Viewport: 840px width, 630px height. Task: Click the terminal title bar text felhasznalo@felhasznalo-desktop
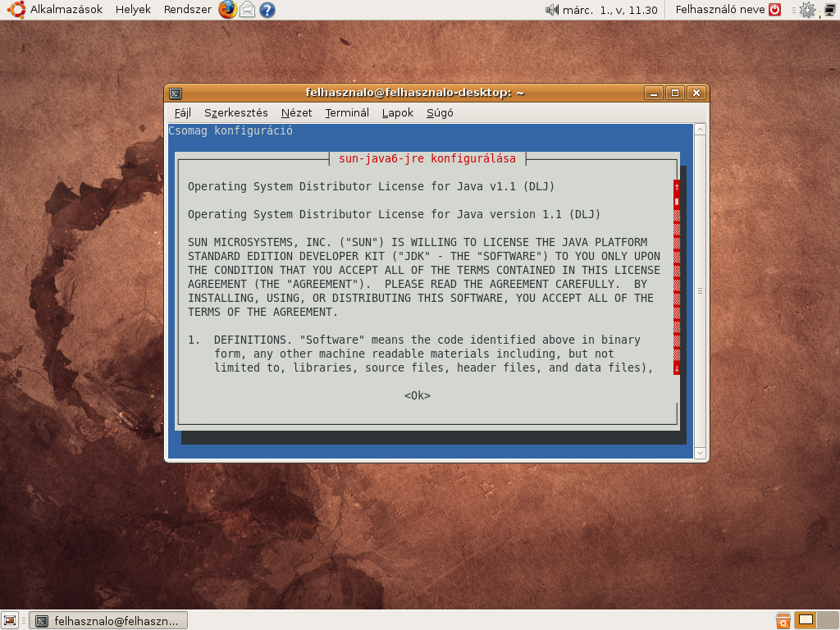[x=415, y=93]
